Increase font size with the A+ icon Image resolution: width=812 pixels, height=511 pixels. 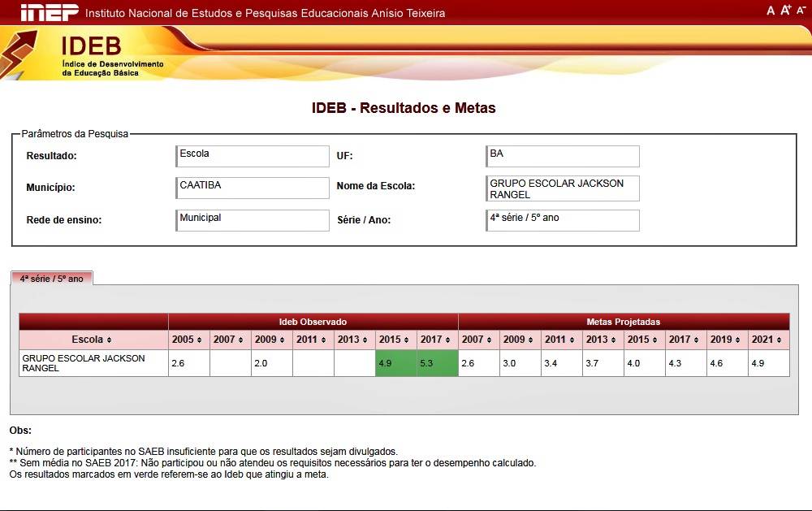click(785, 11)
